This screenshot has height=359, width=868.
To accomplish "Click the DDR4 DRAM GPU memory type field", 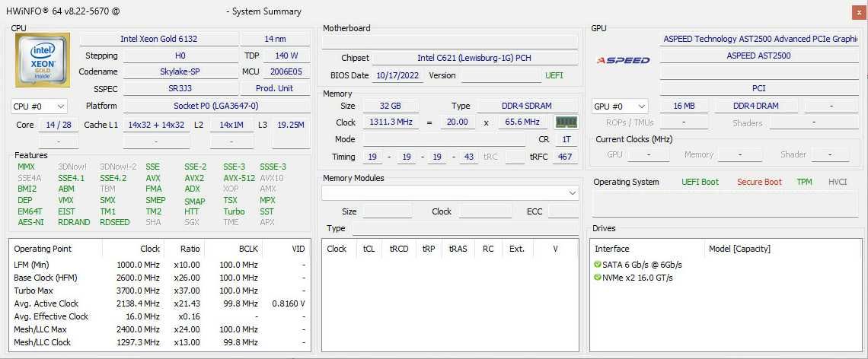I will tap(756, 106).
